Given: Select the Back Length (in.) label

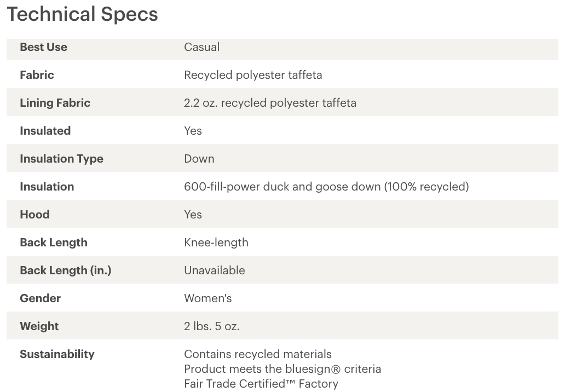Looking at the screenshot, I should coord(66,270).
